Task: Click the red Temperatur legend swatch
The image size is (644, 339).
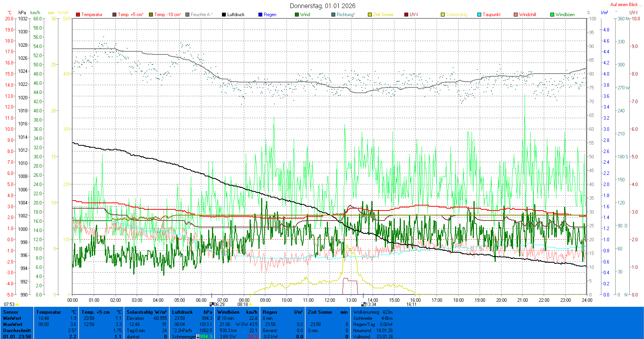Action: (78, 15)
